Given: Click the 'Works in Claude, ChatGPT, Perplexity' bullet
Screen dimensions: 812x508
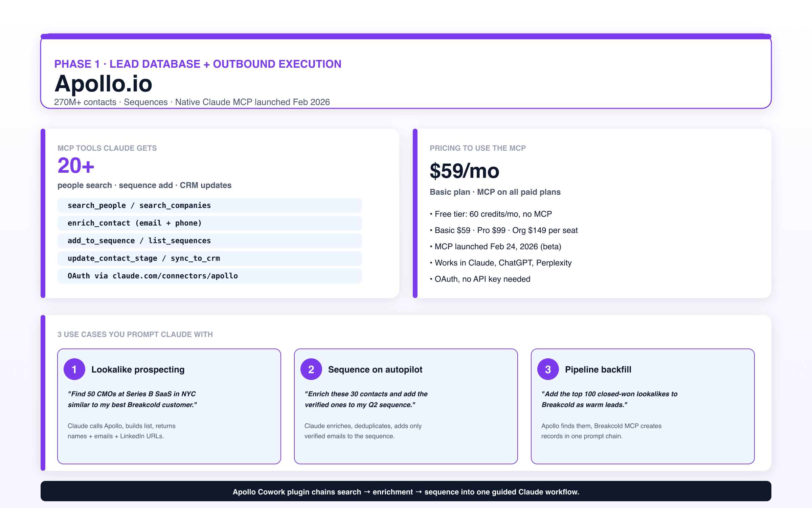Looking at the screenshot, I should pos(501,263).
